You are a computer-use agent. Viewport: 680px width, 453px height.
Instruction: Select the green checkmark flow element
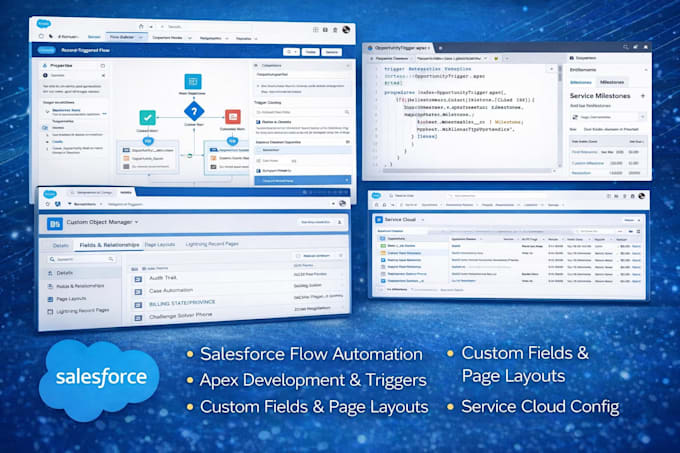click(147, 117)
